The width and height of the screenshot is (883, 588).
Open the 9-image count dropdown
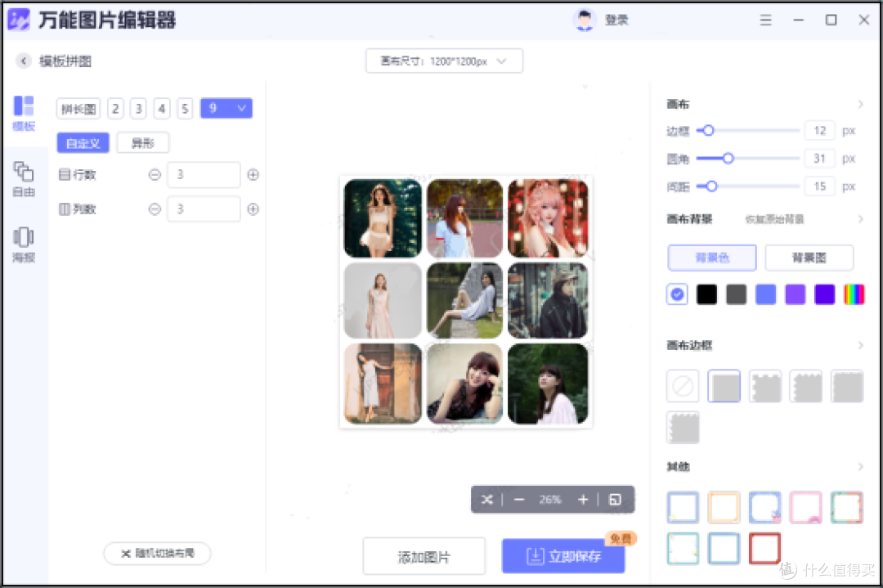click(x=226, y=108)
